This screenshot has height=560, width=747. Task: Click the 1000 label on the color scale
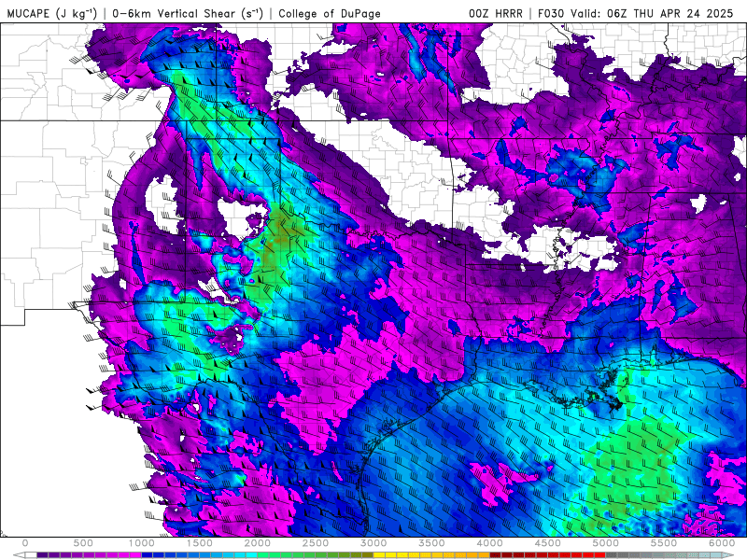pyautogui.click(x=142, y=543)
